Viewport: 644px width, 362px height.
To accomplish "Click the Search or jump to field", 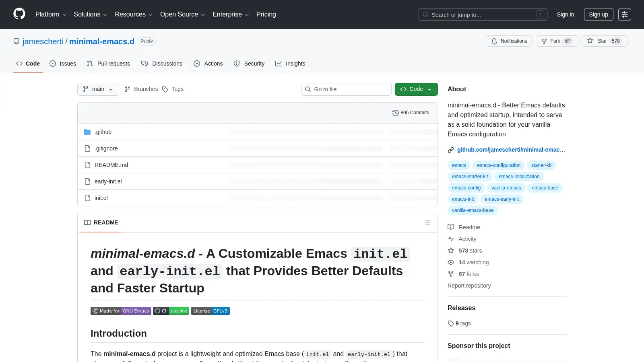I will point(483,14).
